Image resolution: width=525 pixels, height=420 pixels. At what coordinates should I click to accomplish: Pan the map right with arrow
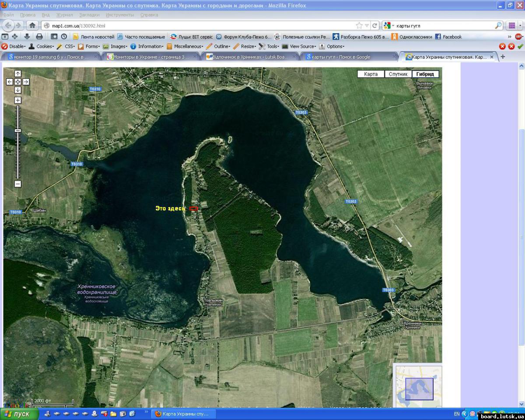pyautogui.click(x=26, y=82)
